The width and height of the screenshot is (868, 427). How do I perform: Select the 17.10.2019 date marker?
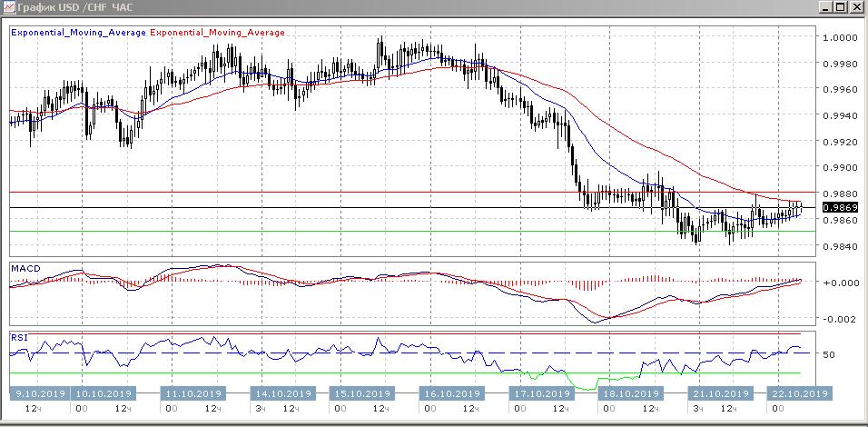541,393
